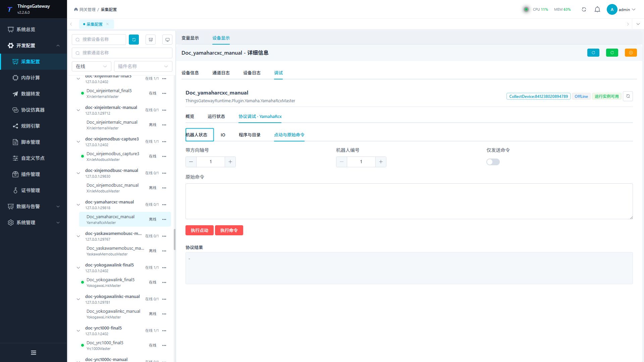This screenshot has height=362, width=644.
Task: Open more options for doc-yrc1000-final5 channel
Action: click(164, 330)
